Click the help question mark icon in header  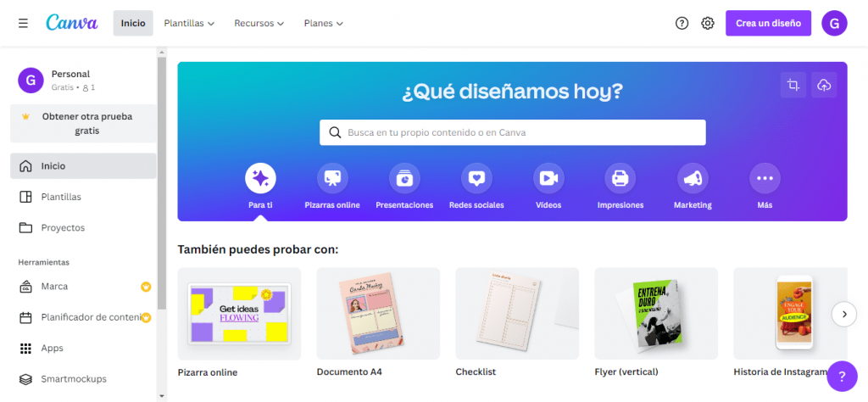coord(682,23)
